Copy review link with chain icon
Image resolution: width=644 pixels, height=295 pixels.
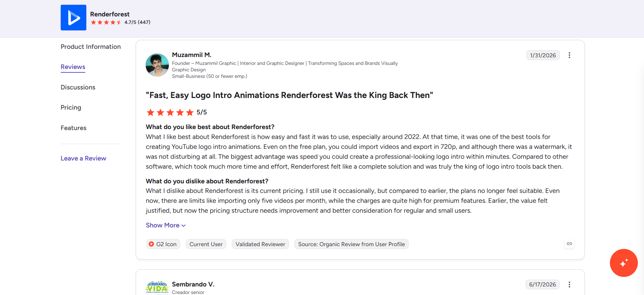tap(569, 244)
